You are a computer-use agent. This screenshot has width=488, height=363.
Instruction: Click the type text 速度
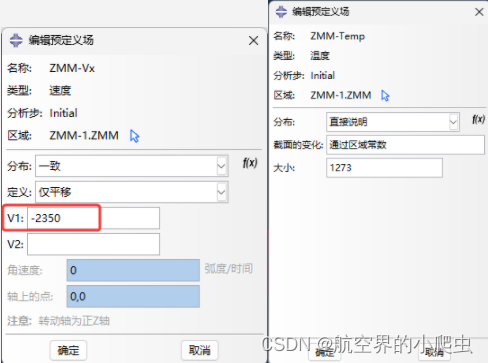[60, 90]
